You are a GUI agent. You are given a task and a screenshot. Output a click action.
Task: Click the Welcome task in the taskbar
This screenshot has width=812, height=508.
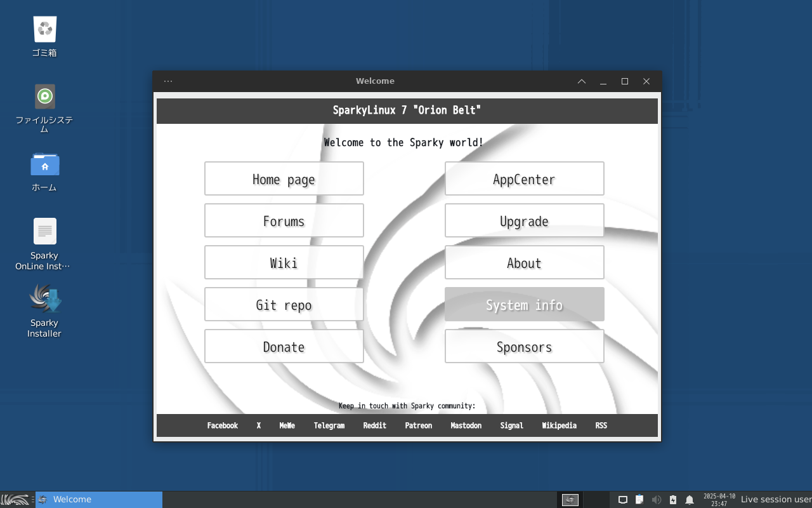tap(99, 500)
